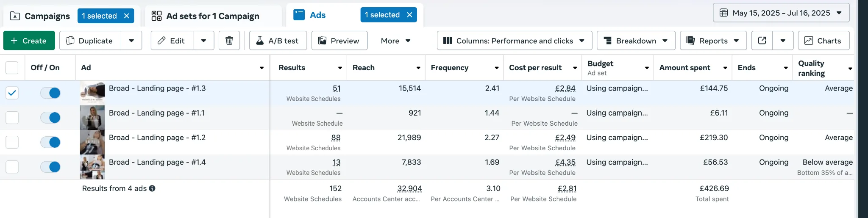868x218 pixels.
Task: Switch to the Campaigns tab
Action: pyautogui.click(x=40, y=16)
